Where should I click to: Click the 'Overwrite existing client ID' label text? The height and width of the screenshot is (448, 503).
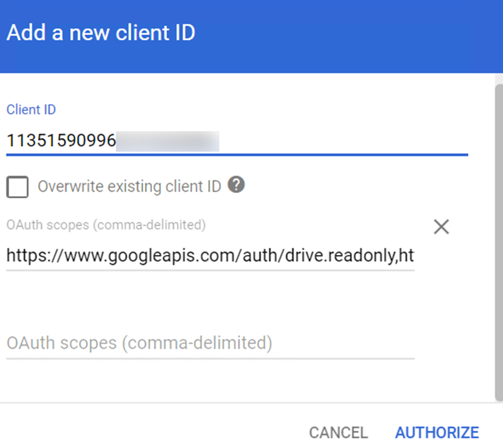[x=129, y=186]
